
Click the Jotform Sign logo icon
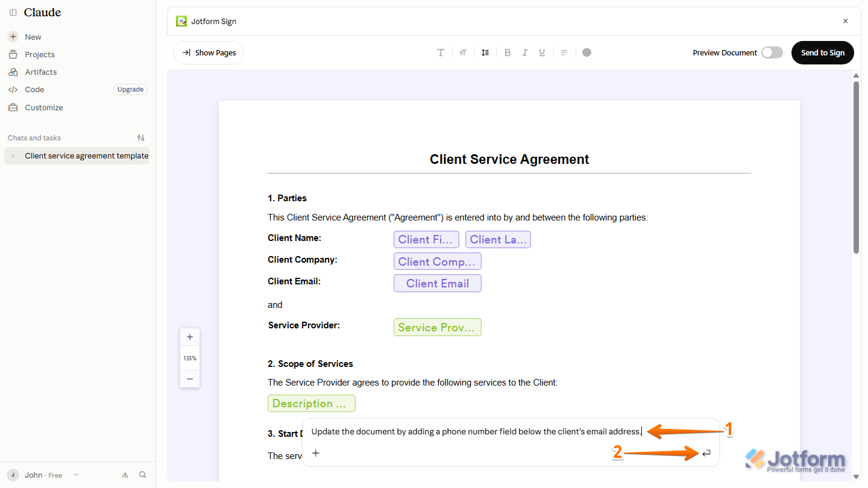point(181,21)
